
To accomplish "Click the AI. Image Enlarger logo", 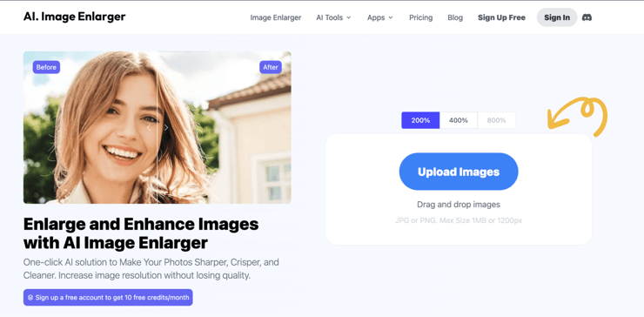I will pyautogui.click(x=74, y=17).
